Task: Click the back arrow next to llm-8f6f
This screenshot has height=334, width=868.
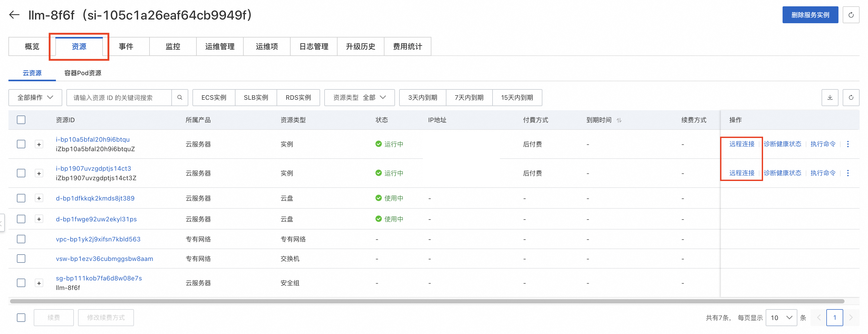Action: tap(14, 15)
